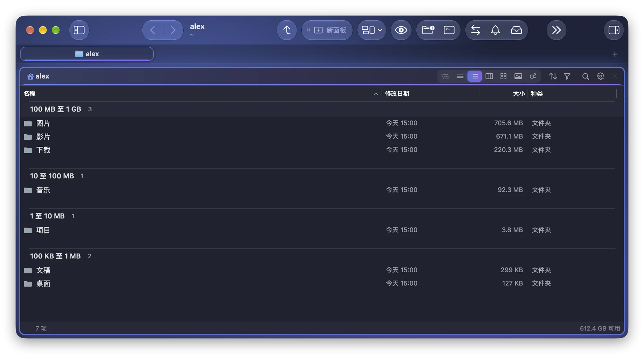
Task: Switch to detailed list view
Action: pos(475,76)
